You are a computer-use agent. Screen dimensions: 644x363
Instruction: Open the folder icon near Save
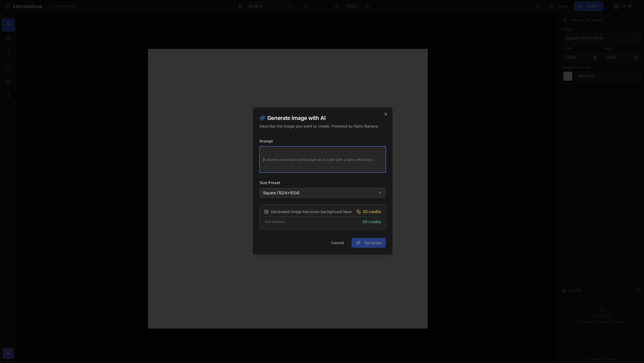point(538,6)
